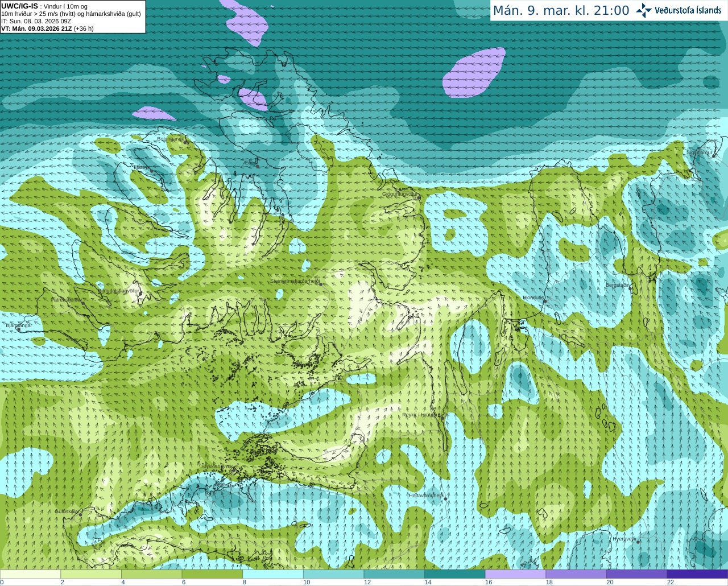Click the Siglufjörður station label
The width and height of the screenshot is (728, 586).
[x=700, y=152]
